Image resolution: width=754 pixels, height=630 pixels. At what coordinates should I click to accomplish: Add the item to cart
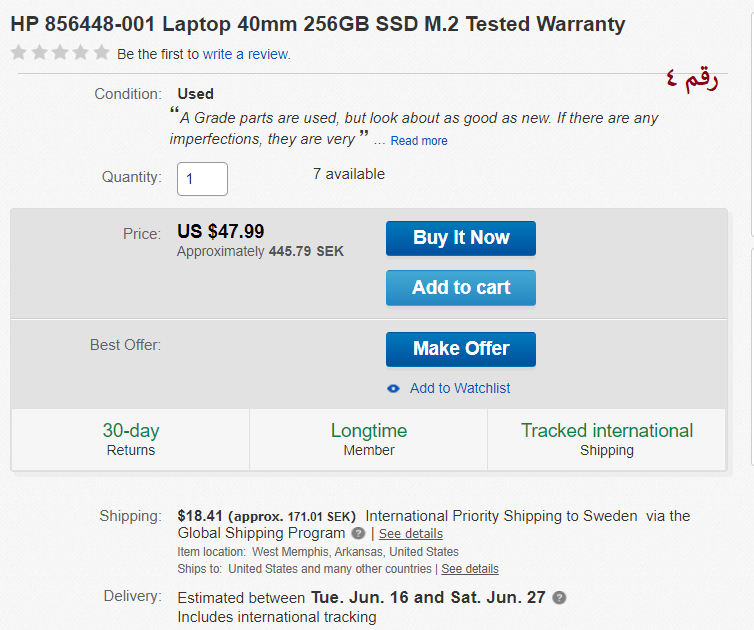coord(461,288)
